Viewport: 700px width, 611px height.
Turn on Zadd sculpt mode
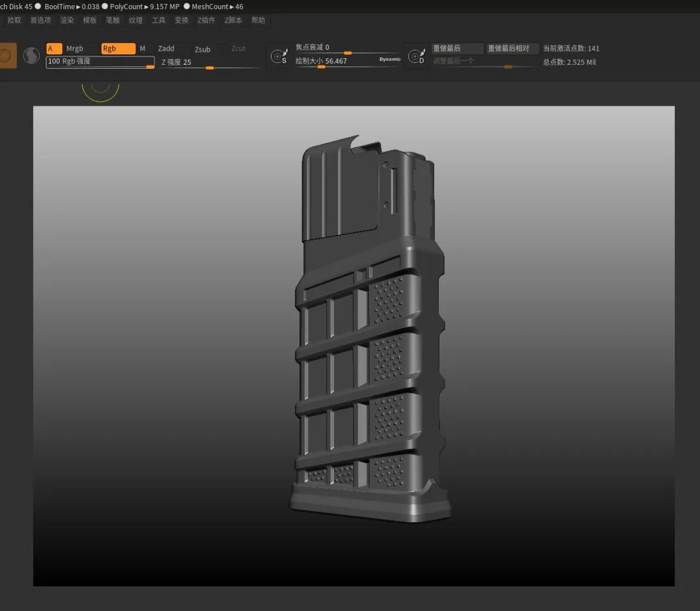167,49
